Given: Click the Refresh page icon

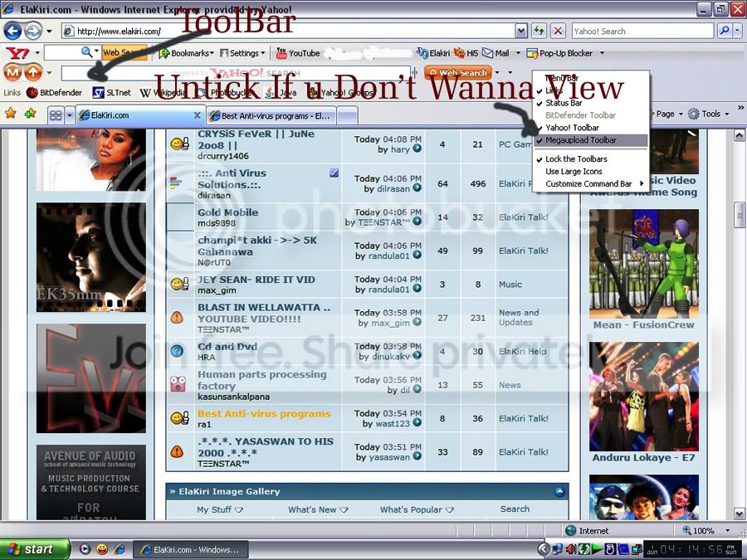Looking at the screenshot, I should pyautogui.click(x=539, y=32).
